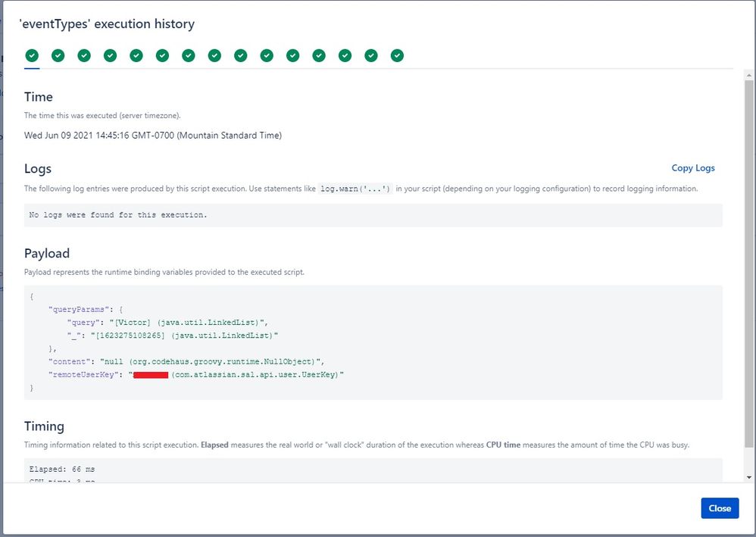Open the tenth execution checkmark
Viewport: 756px width, 537px height.
[x=267, y=55]
